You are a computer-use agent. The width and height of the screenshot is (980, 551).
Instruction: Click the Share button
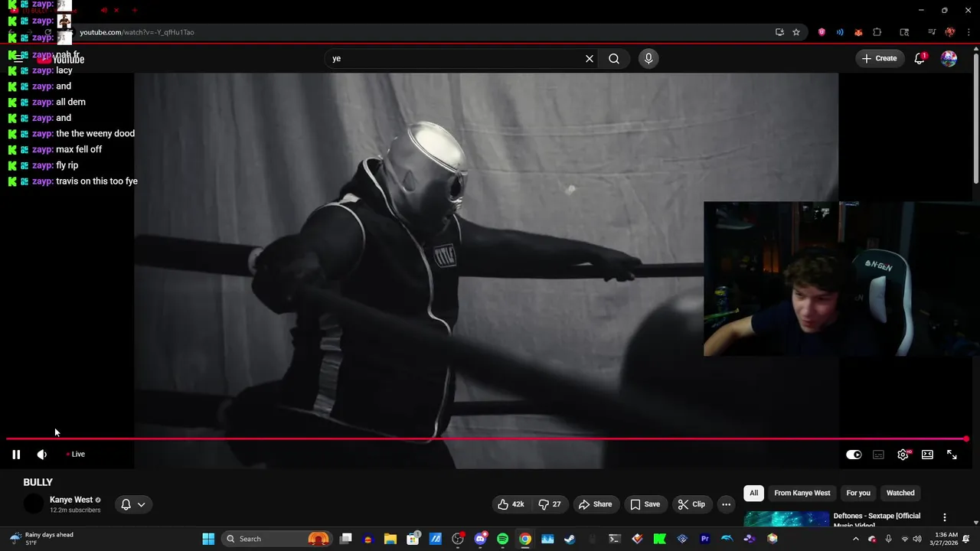(x=595, y=504)
